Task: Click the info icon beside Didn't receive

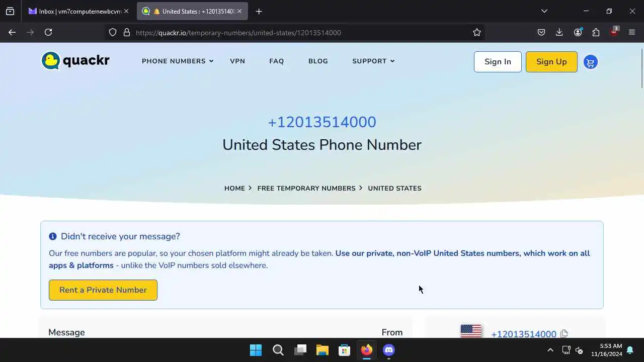Action: tap(53, 236)
